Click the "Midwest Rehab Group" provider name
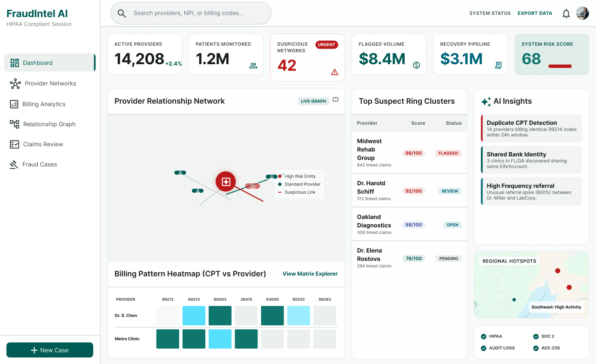The image size is (596, 364). pyautogui.click(x=369, y=149)
